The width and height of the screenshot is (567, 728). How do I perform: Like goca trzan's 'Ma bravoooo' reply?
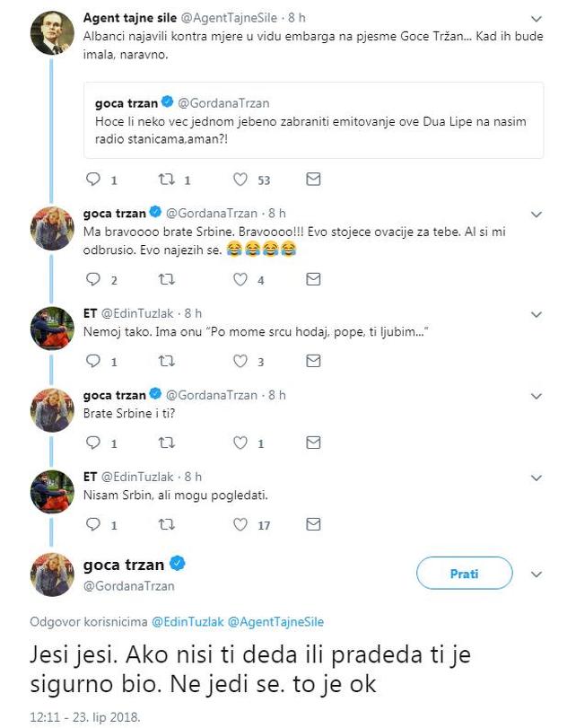(x=240, y=280)
